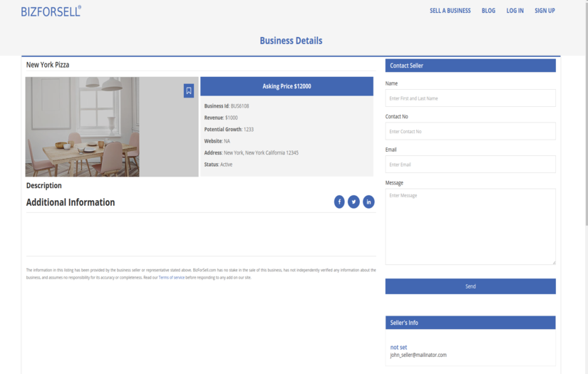Click the Potential Growth 1233 text

[x=229, y=129]
